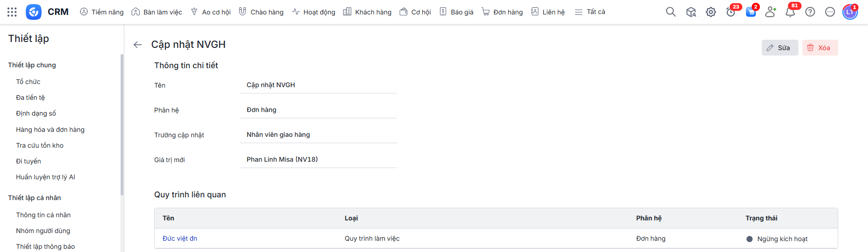This screenshot has width=868, height=252.
Task: Expand the Tất cả modules menu
Action: pyautogui.click(x=590, y=12)
